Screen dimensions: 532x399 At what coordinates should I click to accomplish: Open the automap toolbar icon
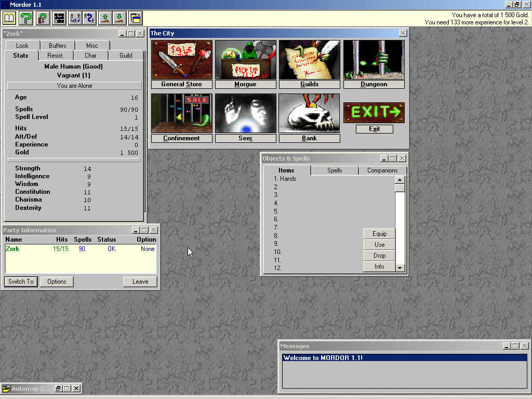pyautogui.click(x=59, y=18)
